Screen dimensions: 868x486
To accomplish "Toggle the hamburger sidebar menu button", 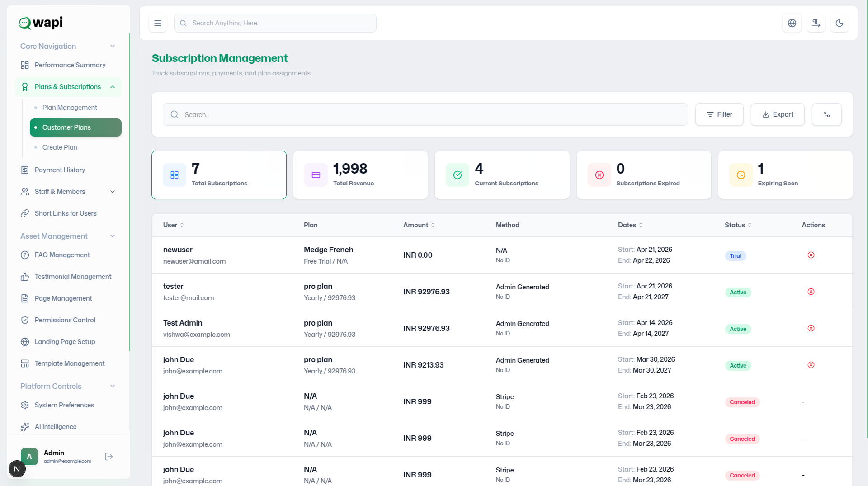I will (158, 23).
